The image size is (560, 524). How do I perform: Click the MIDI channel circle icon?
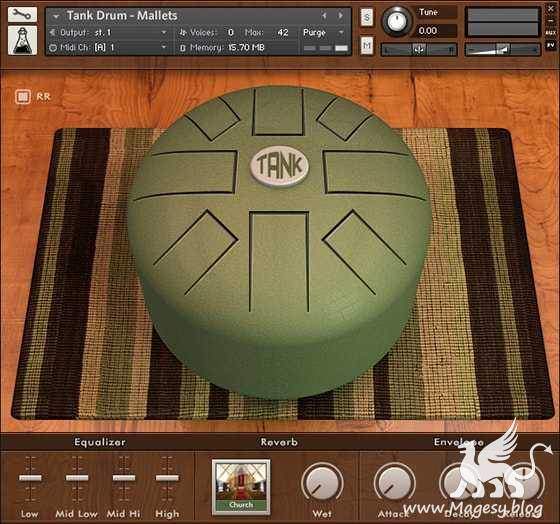click(x=53, y=48)
